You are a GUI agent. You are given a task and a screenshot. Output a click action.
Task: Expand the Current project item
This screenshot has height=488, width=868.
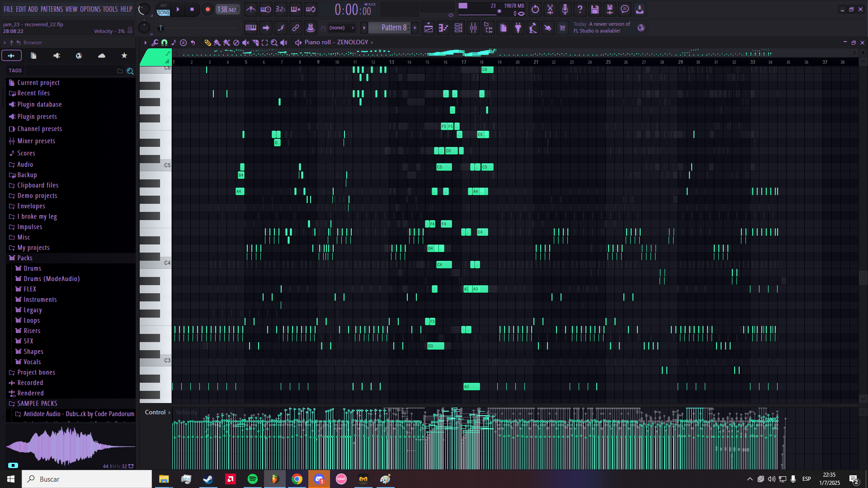pyautogui.click(x=38, y=83)
